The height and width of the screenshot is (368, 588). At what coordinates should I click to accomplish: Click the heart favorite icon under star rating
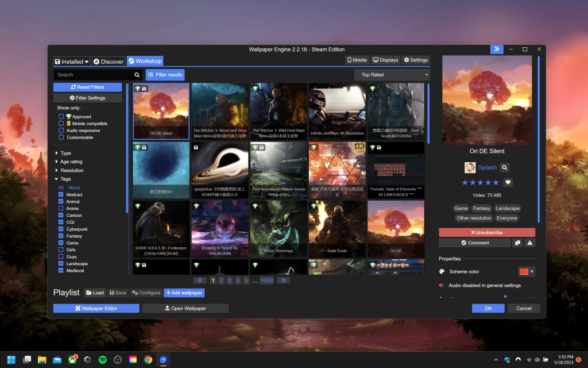(x=508, y=182)
